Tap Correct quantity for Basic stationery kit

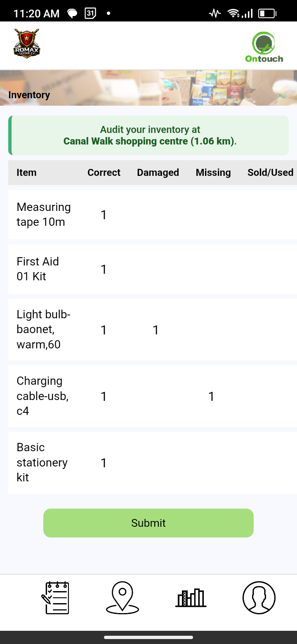[104, 463]
